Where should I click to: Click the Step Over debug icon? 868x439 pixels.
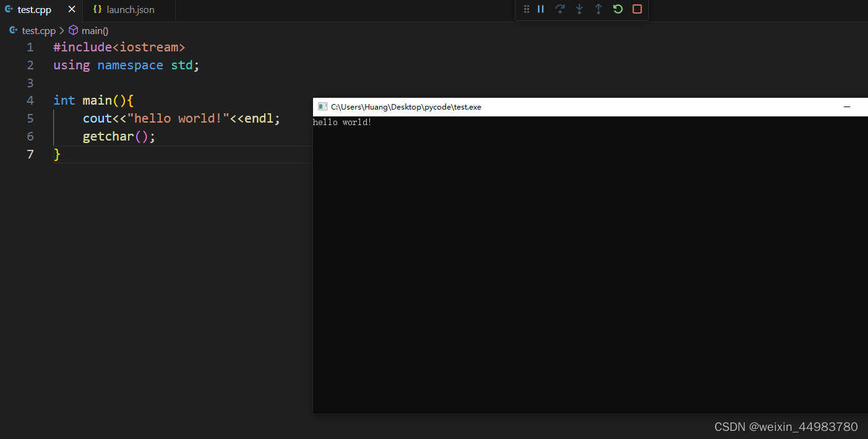561,9
